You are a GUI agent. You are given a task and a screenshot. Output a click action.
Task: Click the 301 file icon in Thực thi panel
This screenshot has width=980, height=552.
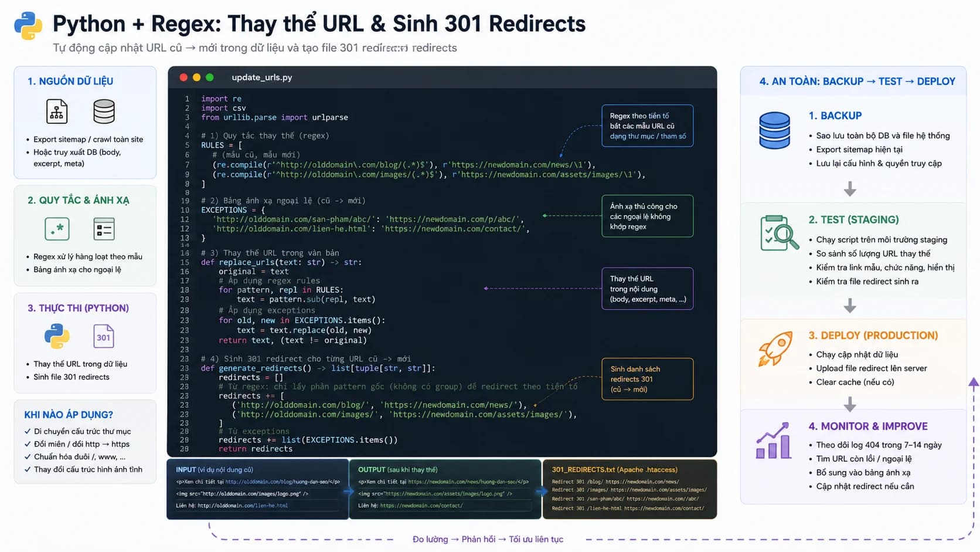coord(104,337)
